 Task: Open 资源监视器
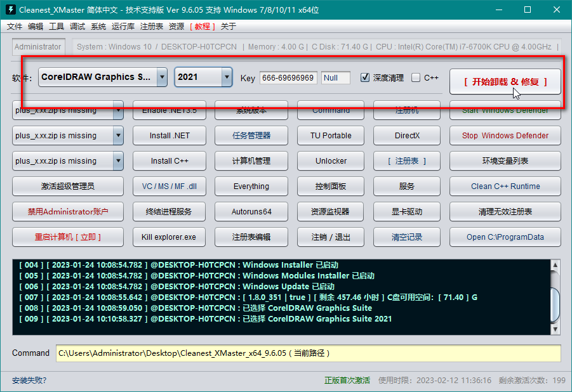(x=331, y=211)
